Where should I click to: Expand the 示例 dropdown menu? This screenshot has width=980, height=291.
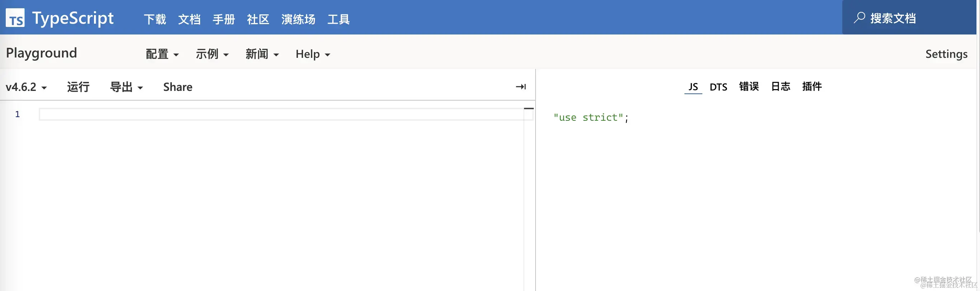tap(212, 54)
